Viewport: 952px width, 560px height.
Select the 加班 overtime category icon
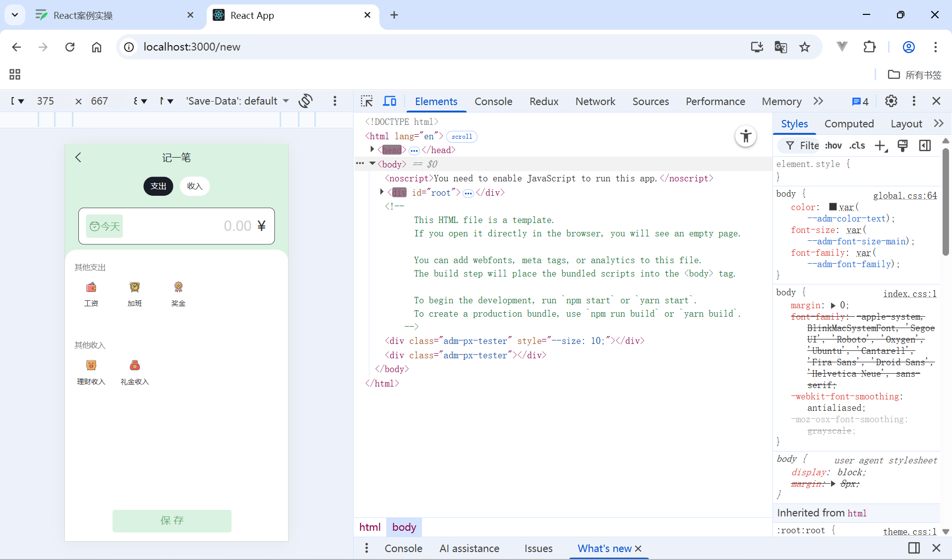134,287
